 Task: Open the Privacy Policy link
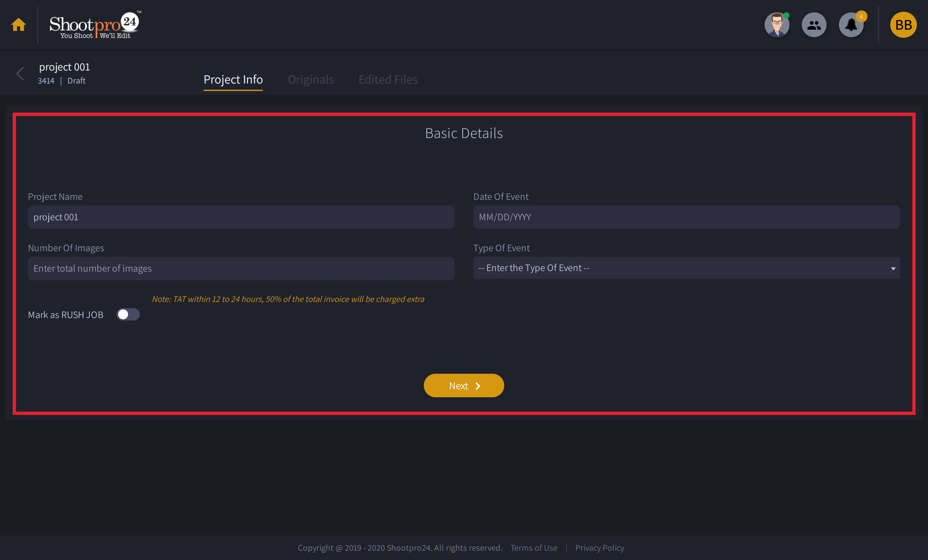pyautogui.click(x=599, y=548)
